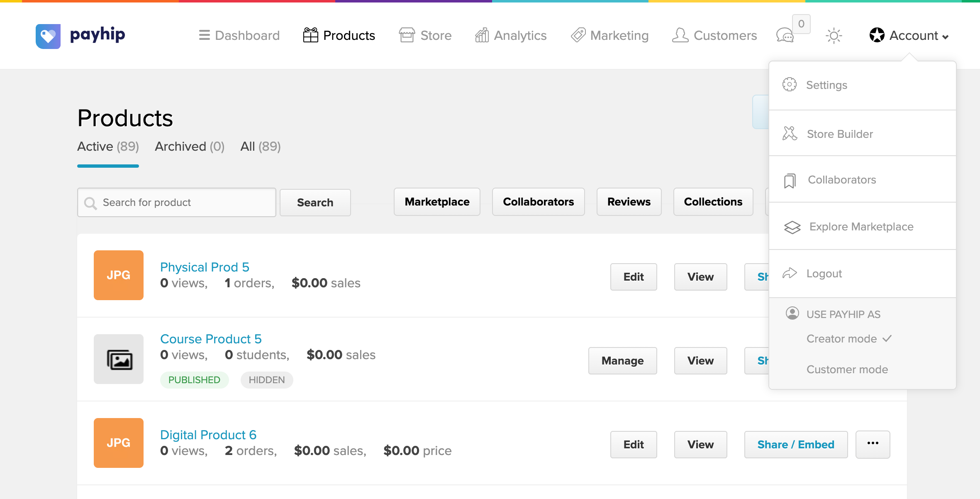The height and width of the screenshot is (499, 980).
Task: Collapse the Account dropdown chevron
Action: [946, 37]
